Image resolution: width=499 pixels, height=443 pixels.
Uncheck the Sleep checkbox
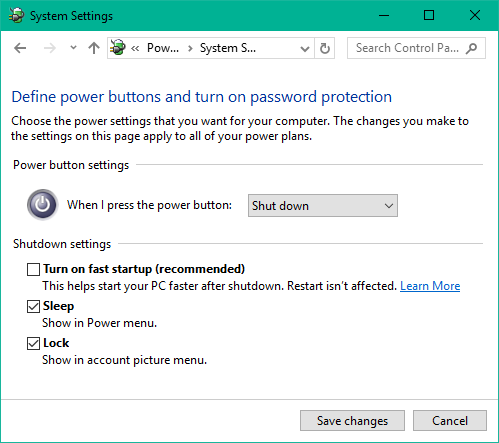coord(33,306)
